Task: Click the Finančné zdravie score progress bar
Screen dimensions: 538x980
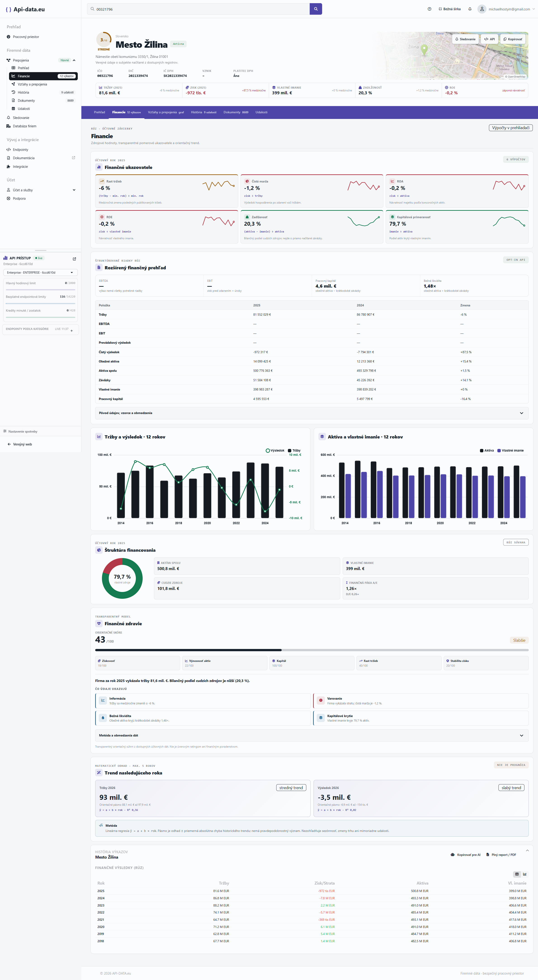Action: point(312,650)
